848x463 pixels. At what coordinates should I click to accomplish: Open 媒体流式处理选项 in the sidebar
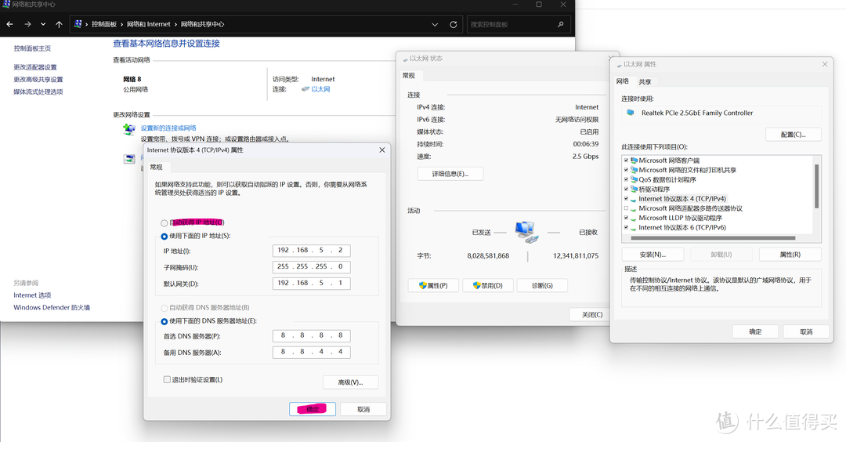[38, 92]
